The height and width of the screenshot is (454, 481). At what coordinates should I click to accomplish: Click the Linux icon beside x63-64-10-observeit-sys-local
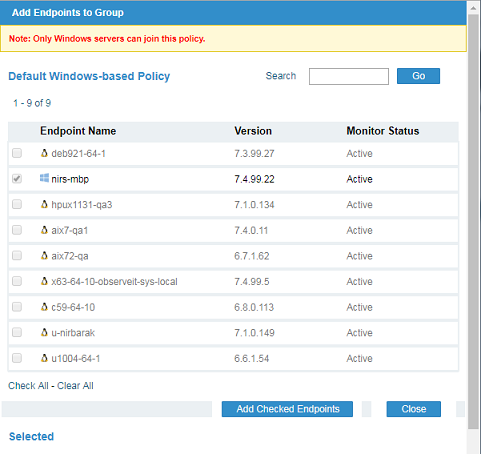click(x=44, y=281)
